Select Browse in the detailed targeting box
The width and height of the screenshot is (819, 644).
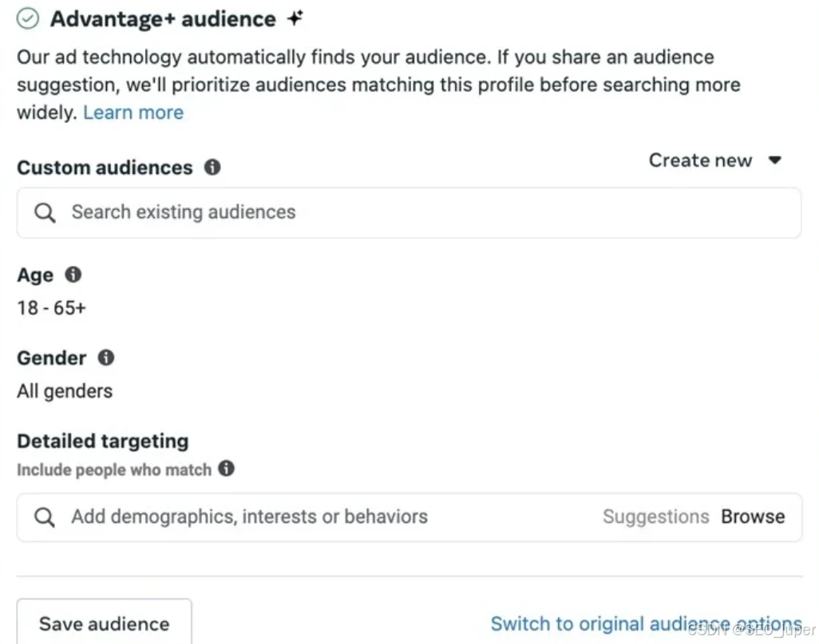click(x=753, y=517)
